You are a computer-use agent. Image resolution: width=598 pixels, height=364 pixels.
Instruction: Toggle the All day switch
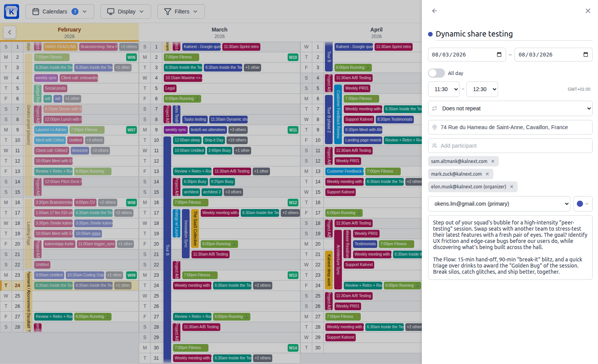[x=436, y=73]
